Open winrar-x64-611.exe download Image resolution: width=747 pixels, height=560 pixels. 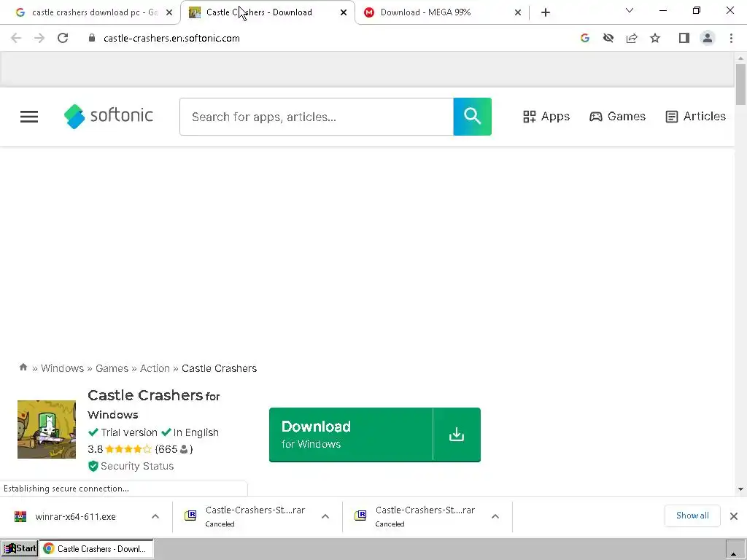tap(76, 517)
